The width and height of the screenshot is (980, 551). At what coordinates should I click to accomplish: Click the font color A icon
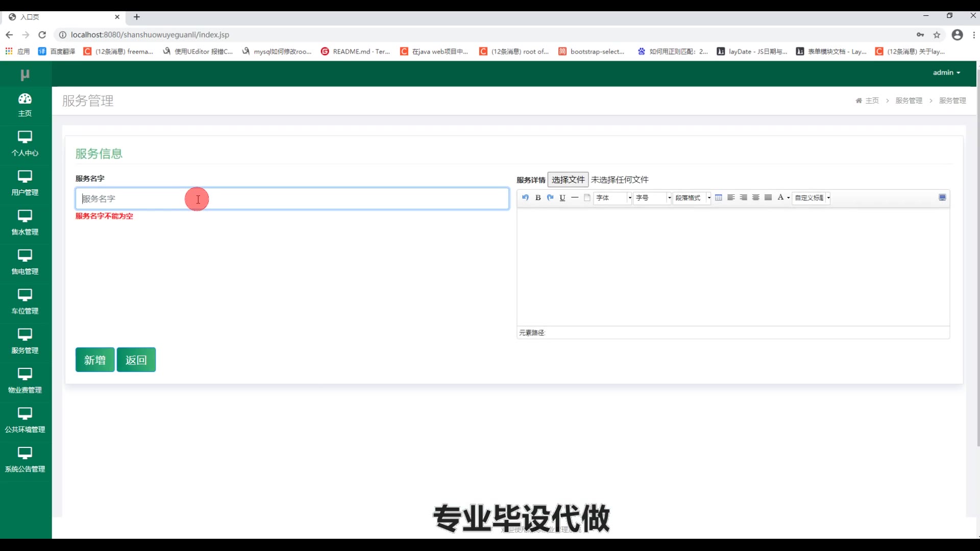click(780, 197)
